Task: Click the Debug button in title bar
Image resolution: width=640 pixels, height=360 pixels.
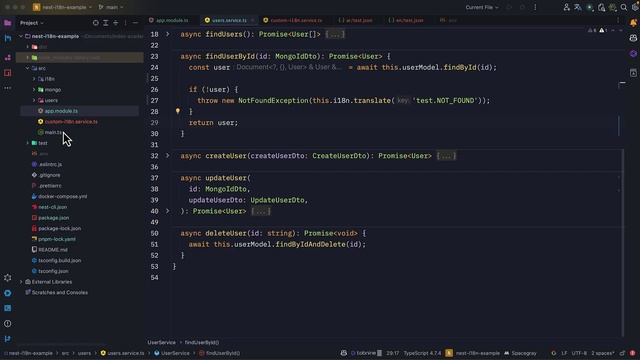Action: pyautogui.click(x=522, y=7)
